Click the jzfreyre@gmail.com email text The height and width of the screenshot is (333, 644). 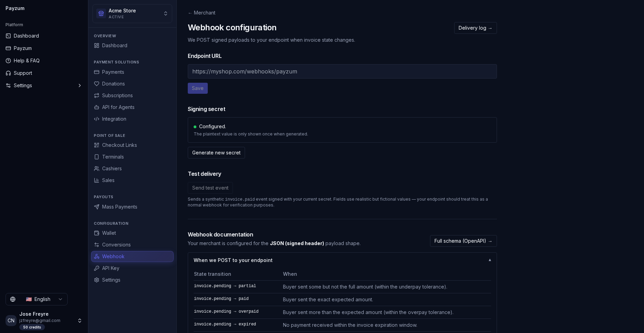[40, 321]
